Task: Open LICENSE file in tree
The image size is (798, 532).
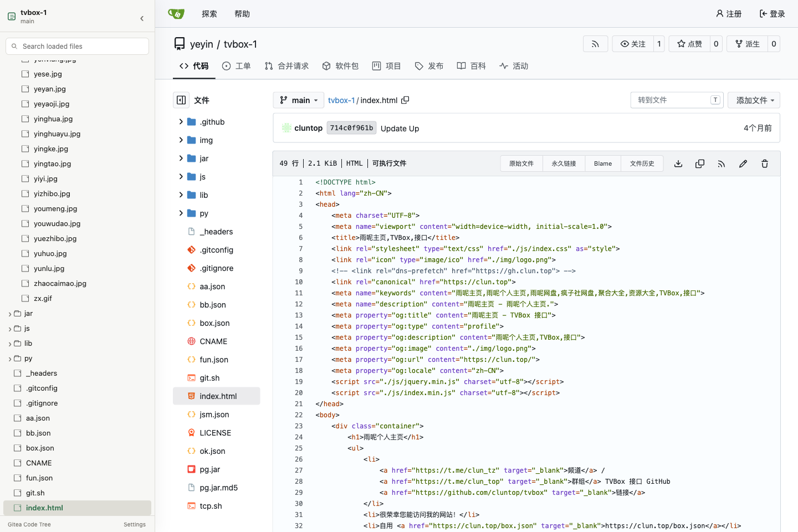Action: click(x=215, y=433)
